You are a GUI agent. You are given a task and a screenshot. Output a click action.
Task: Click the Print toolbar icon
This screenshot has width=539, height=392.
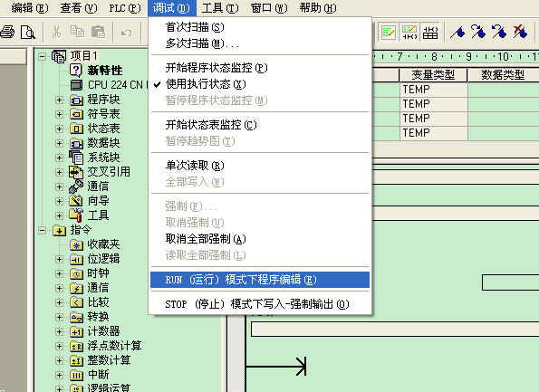[7, 33]
